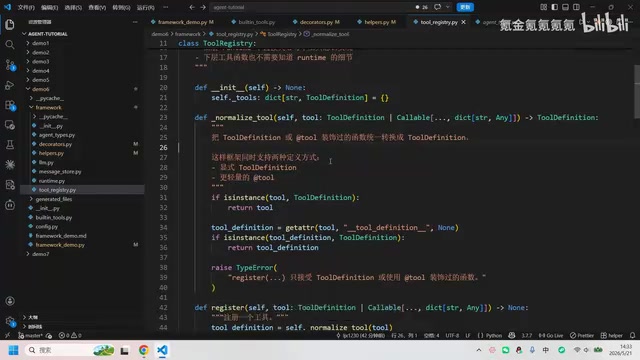Click the LF line ending indicator
This screenshot has width=640, height=360.
click(468, 336)
